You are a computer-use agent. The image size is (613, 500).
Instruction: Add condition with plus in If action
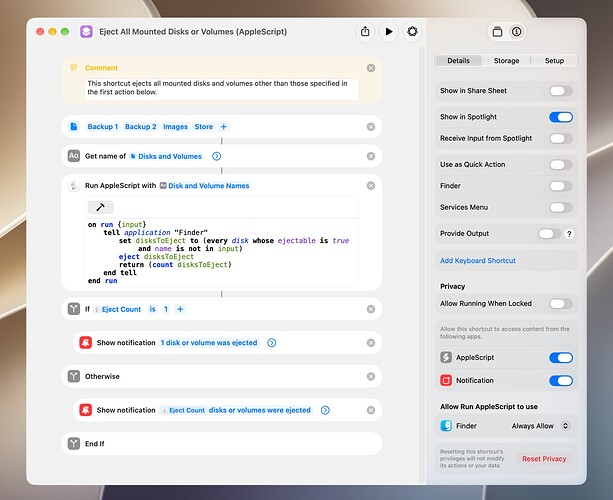pos(180,309)
